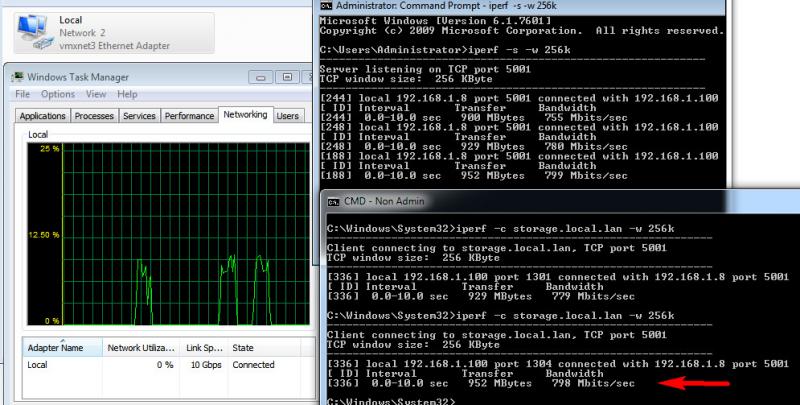Click the vmxnet3 Ethernet Adapter label
Image resolution: width=800 pixels, height=405 pixels.
115,45
